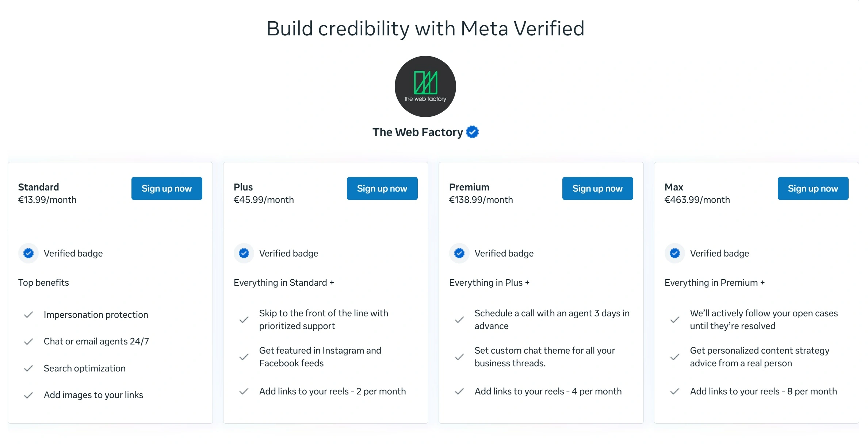Image resolution: width=868 pixels, height=447 pixels.
Task: Sign up for the Standard plan
Action: pyautogui.click(x=166, y=188)
